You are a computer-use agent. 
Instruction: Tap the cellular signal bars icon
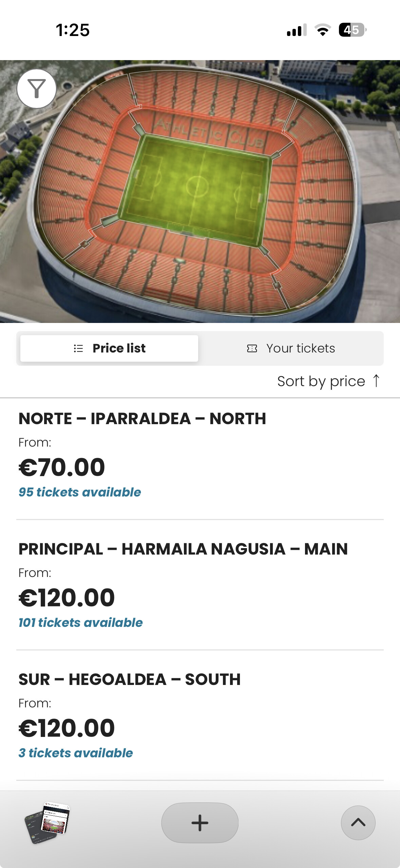297,30
